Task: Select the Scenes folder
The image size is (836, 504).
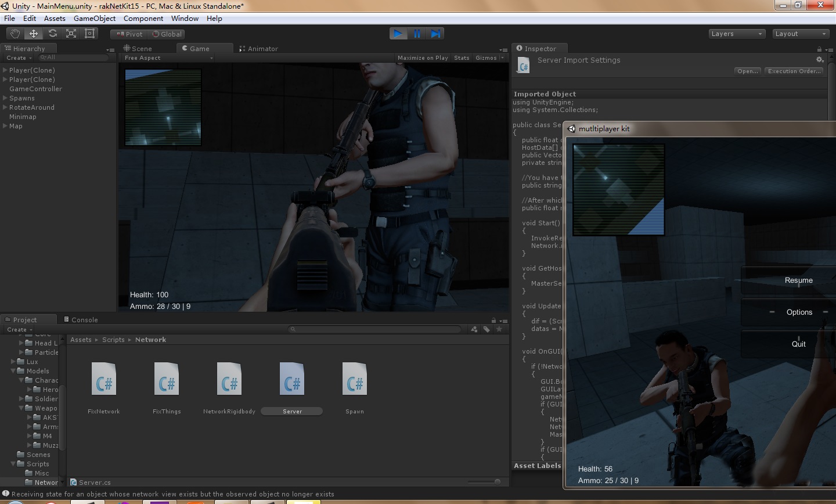Action: point(38,455)
